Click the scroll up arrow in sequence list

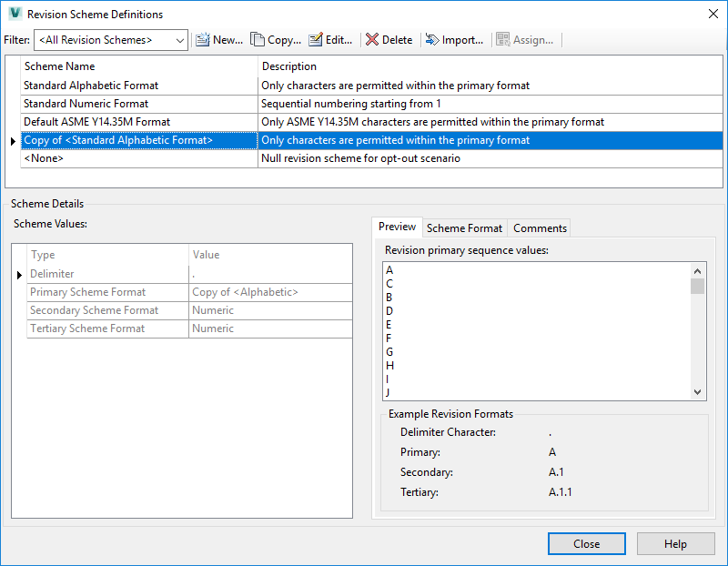pyautogui.click(x=697, y=270)
